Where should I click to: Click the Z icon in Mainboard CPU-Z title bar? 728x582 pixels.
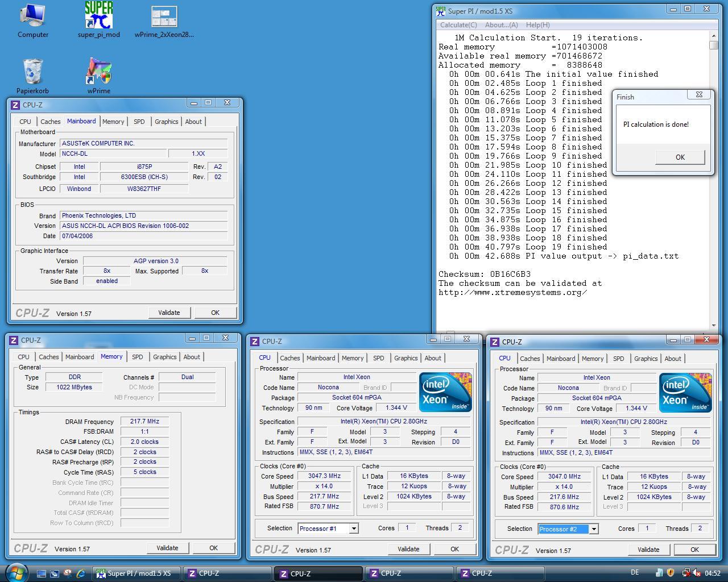15,105
